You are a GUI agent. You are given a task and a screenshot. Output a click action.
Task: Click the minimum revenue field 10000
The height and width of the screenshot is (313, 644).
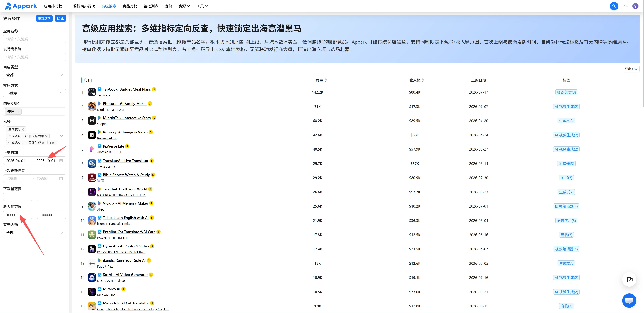click(x=17, y=215)
